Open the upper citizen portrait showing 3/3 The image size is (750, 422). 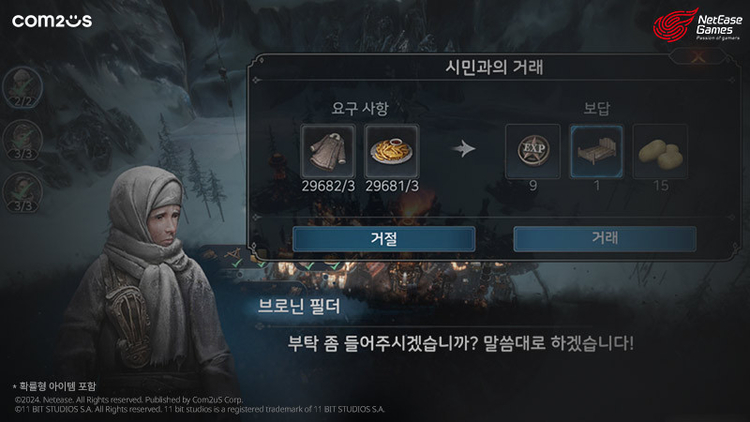point(22,140)
